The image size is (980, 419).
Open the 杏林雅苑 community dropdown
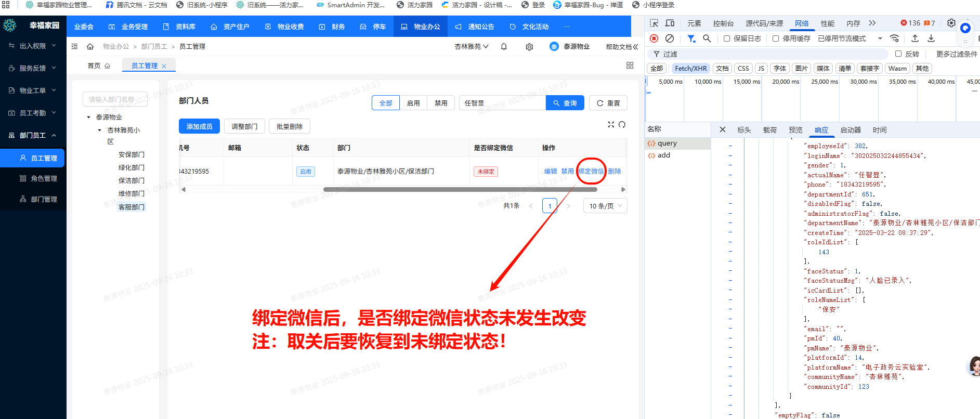coord(471,47)
